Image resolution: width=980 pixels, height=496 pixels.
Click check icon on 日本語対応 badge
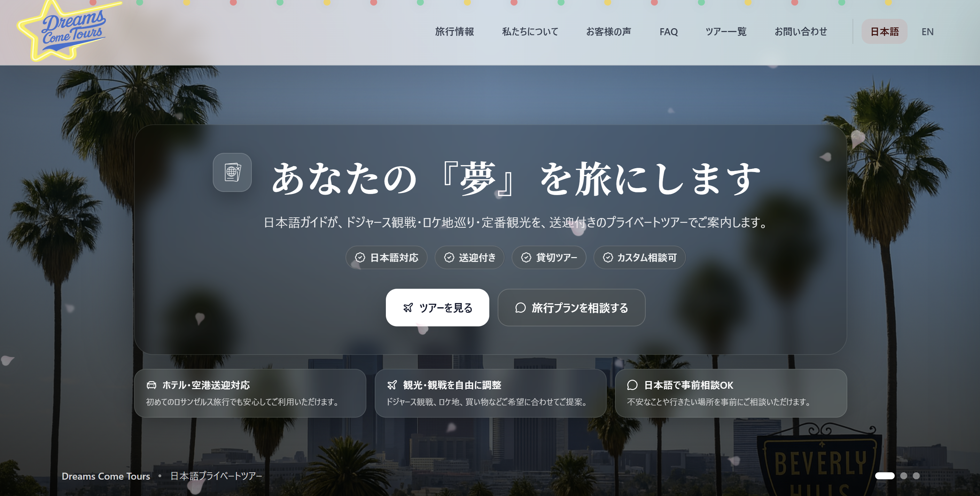[x=360, y=257]
